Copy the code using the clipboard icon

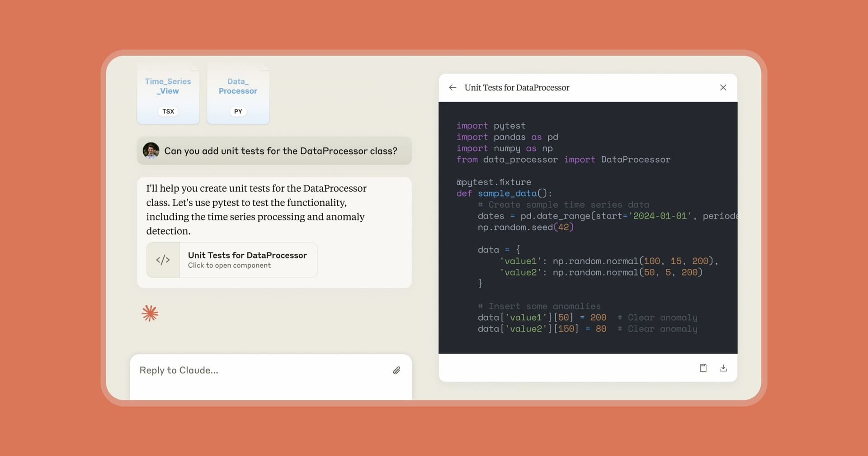click(x=703, y=368)
